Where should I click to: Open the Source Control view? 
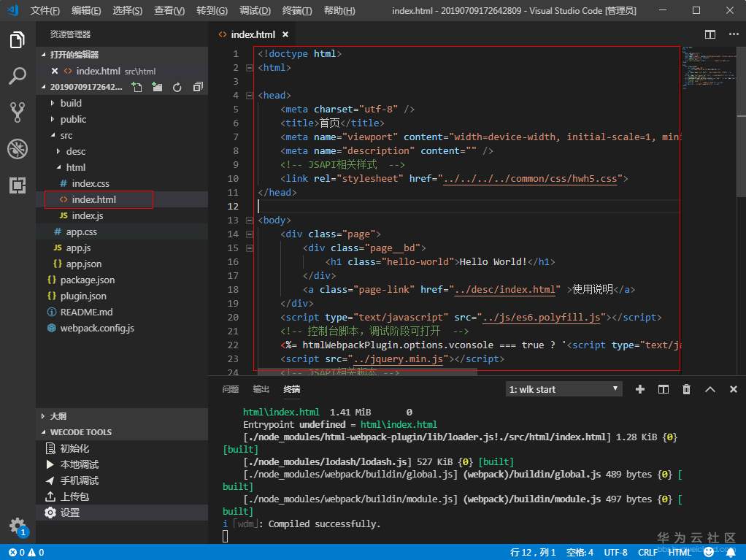click(18, 112)
